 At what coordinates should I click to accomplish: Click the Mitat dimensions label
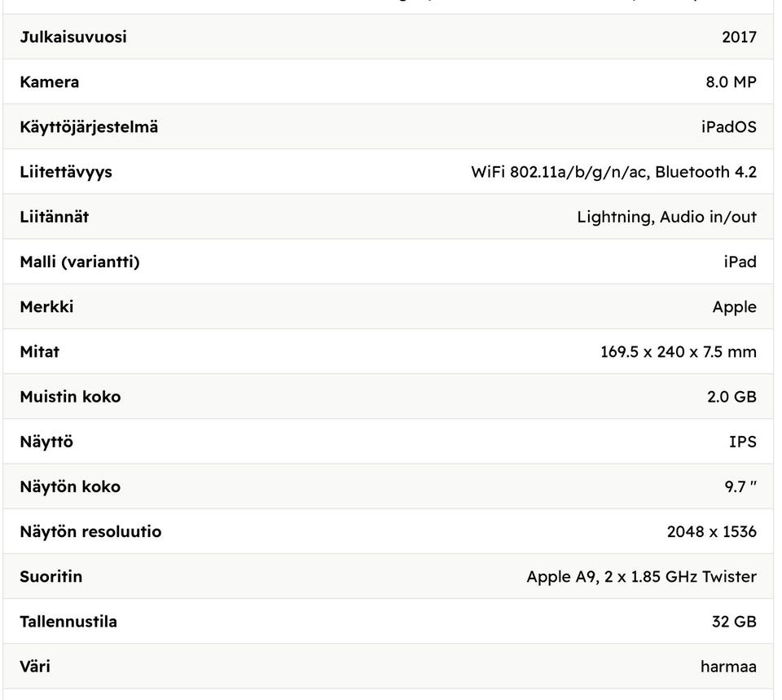(39, 352)
